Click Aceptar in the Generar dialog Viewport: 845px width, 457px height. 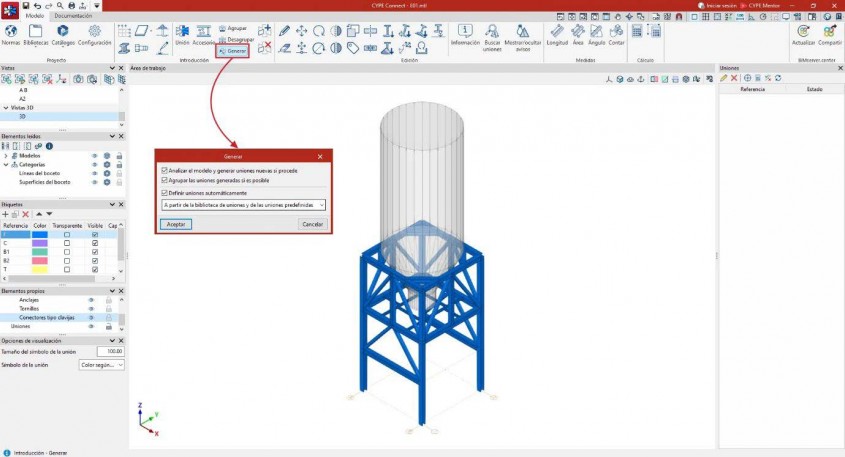176,224
